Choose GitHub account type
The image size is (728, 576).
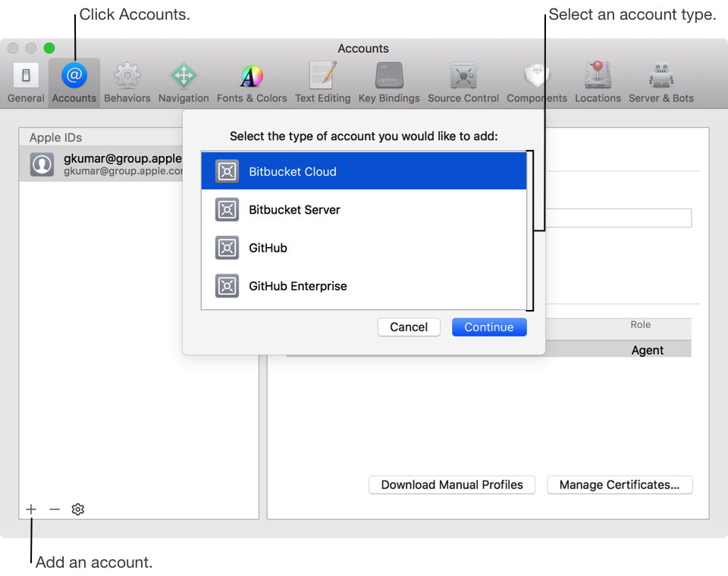[364, 247]
